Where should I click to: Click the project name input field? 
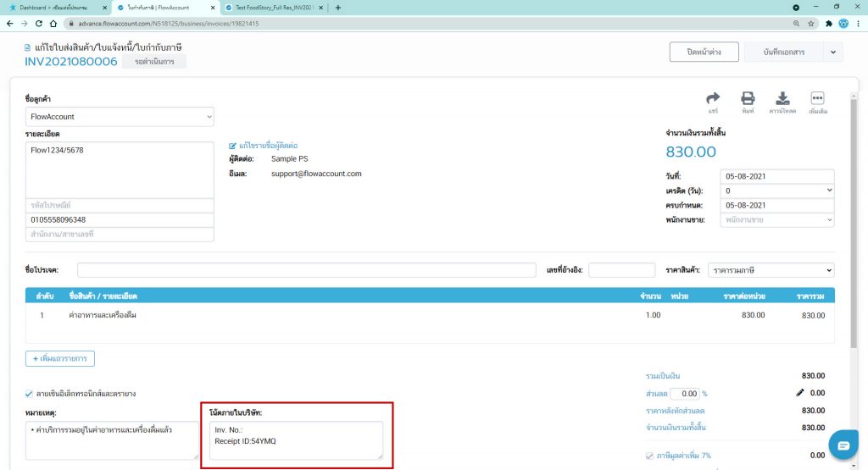pyautogui.click(x=306, y=270)
